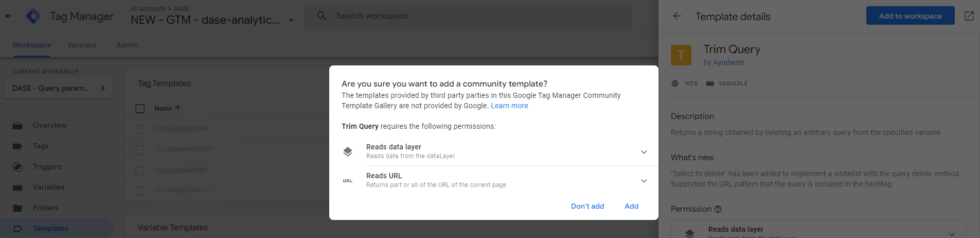Click the VARIABLE brick icon in details
Image resolution: width=980 pixels, height=238 pixels.
[x=710, y=83]
